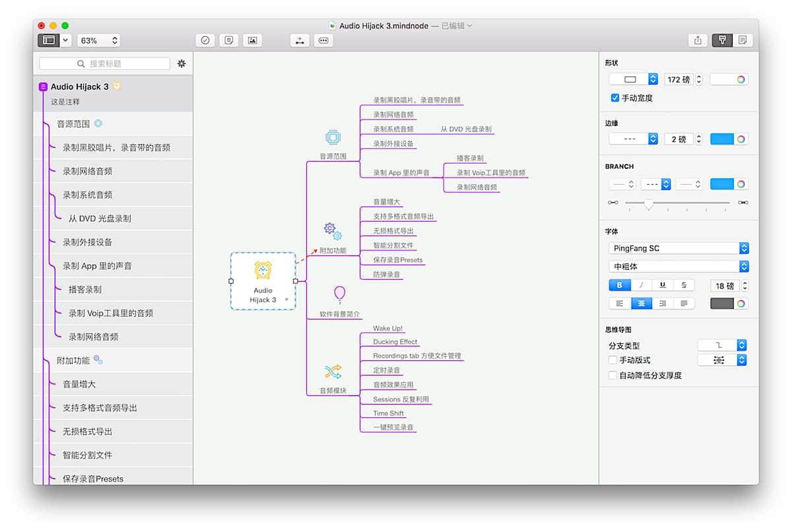Screen dimensions: 792x532
Task: Select the purple Audio Hijack 3 outline icon
Action: (43, 86)
